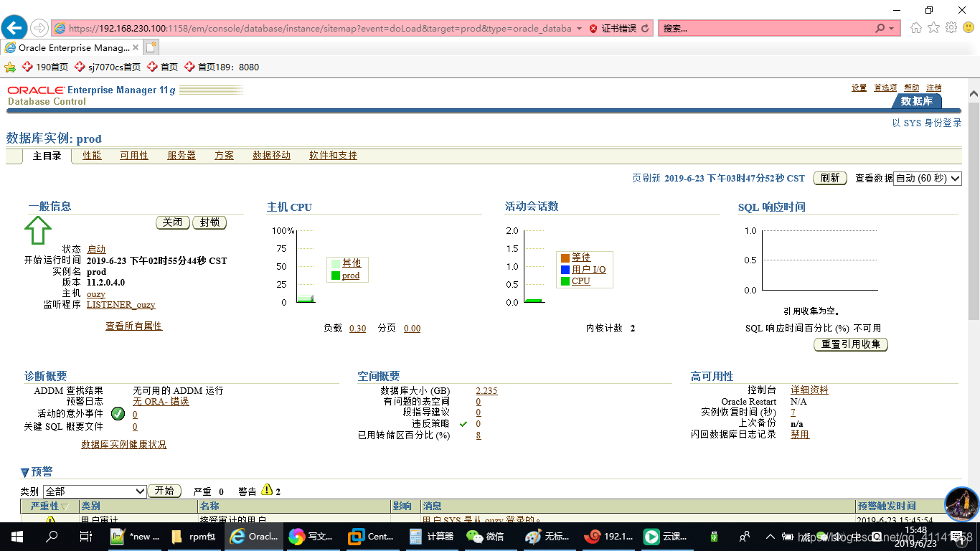Image resolution: width=980 pixels, height=551 pixels.
Task: Open the 查看所有属性 link
Action: [134, 326]
